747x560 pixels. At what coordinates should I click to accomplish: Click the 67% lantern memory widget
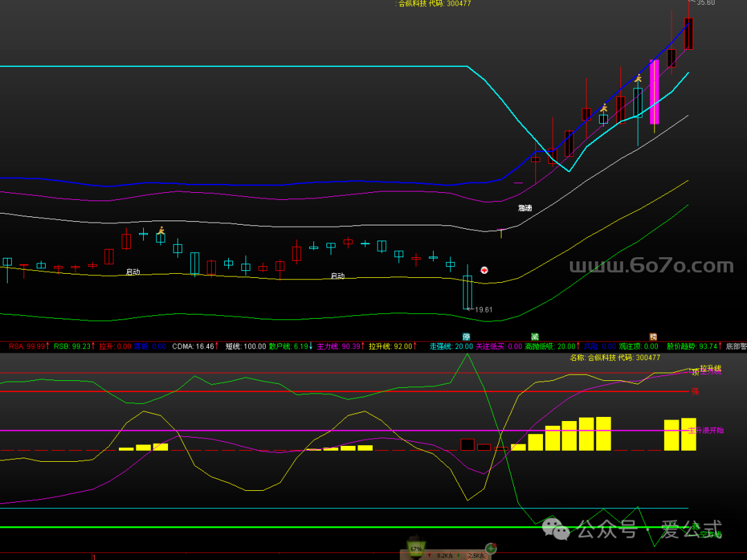pyautogui.click(x=416, y=549)
